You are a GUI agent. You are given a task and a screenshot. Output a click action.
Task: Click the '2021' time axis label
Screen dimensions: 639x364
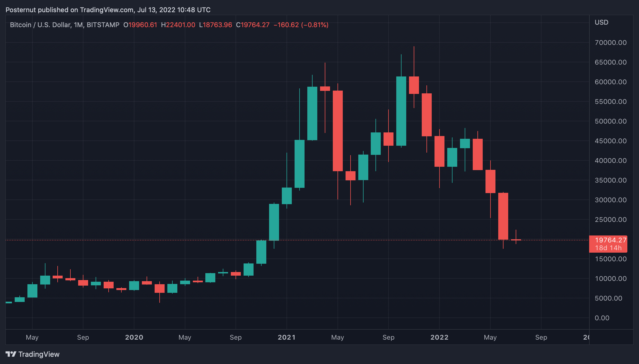(287, 337)
